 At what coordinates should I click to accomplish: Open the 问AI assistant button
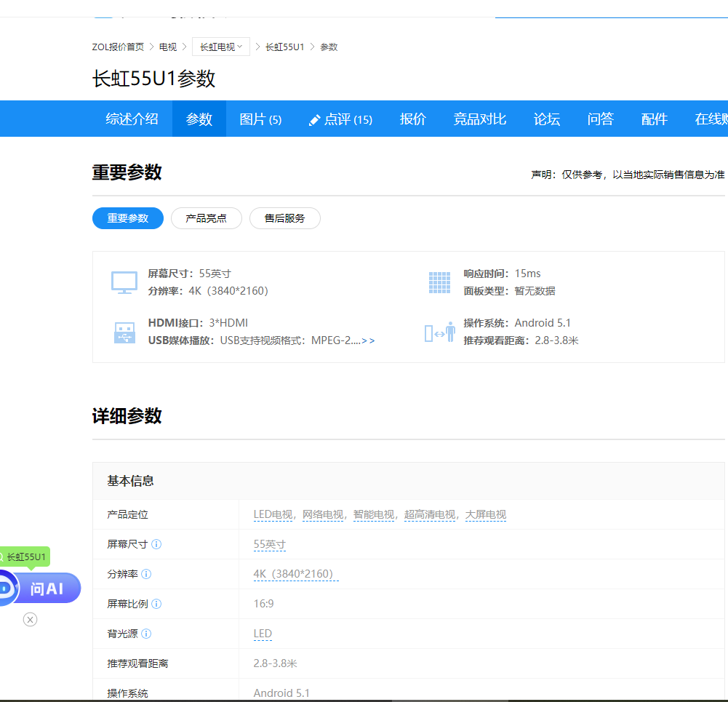[41, 589]
